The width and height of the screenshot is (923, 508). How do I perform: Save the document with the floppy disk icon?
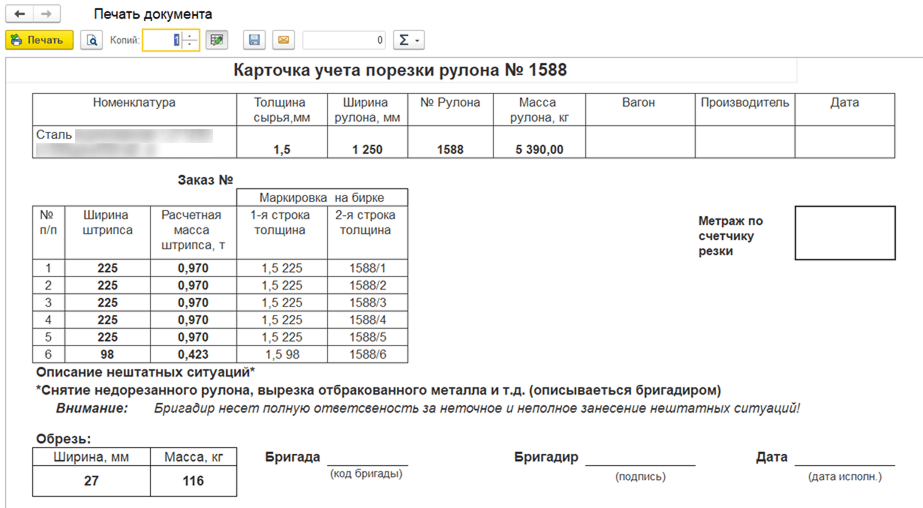coord(255,40)
